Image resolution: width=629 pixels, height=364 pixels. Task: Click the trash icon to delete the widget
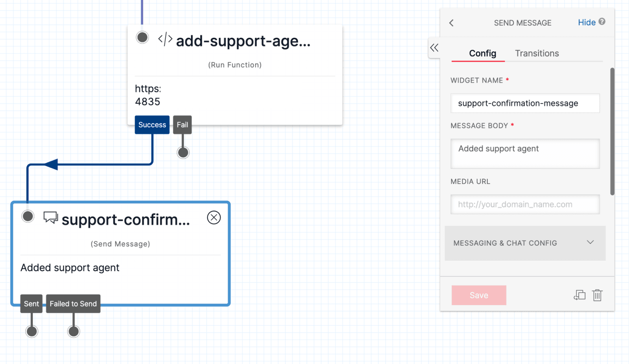(x=597, y=295)
